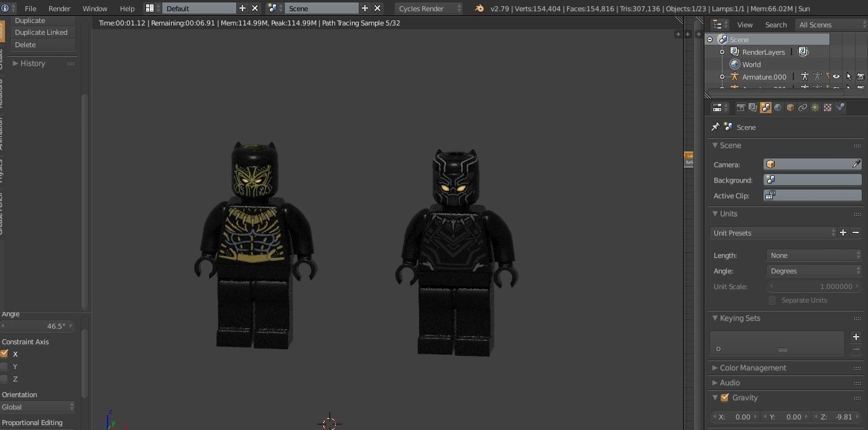Open the Length unit dropdown

point(814,255)
